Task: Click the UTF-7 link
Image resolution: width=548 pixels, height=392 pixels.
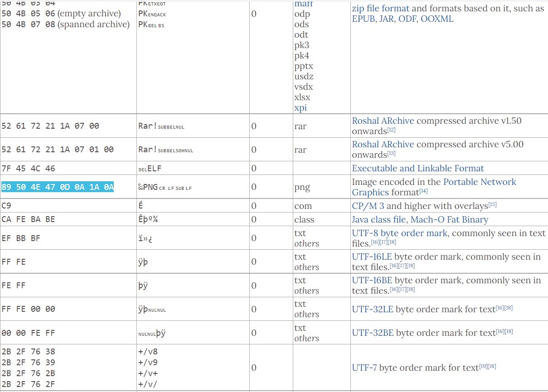Action: pyautogui.click(x=364, y=368)
